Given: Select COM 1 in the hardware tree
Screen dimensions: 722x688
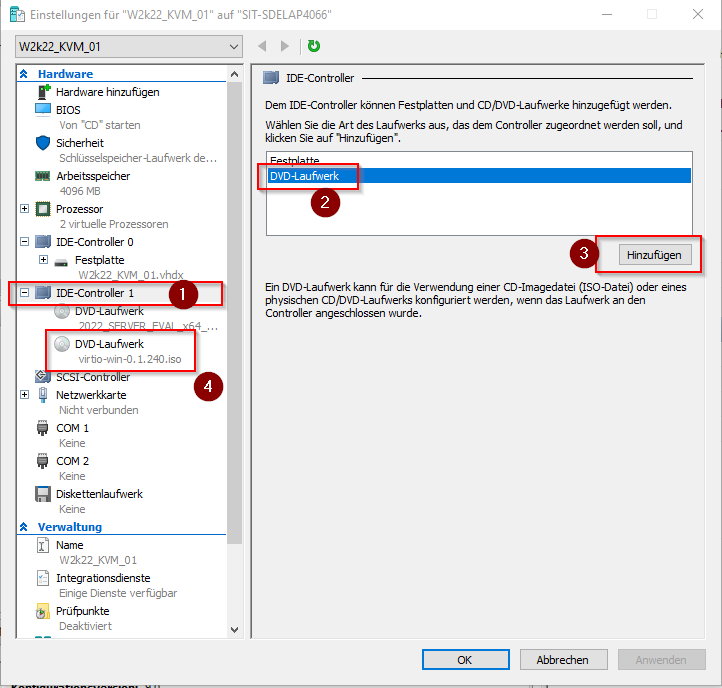Looking at the screenshot, I should pos(72,428).
